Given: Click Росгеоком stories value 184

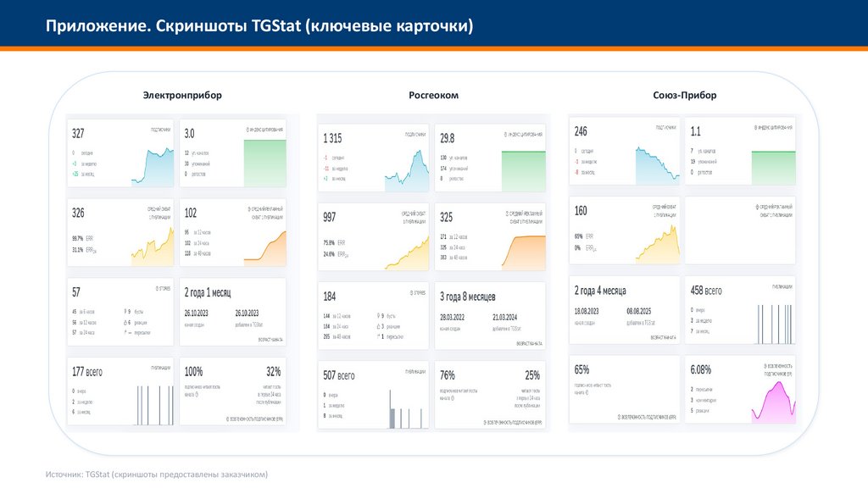Looking at the screenshot, I should click(330, 297).
